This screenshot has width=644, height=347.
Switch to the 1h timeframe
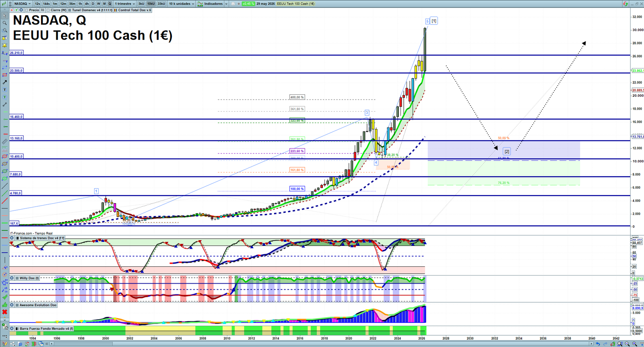[80, 4]
